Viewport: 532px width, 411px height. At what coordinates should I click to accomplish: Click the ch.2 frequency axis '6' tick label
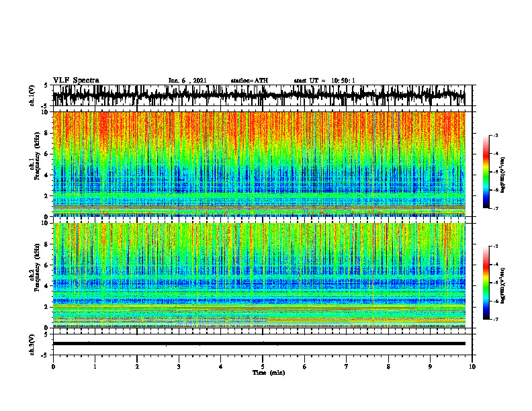point(47,265)
